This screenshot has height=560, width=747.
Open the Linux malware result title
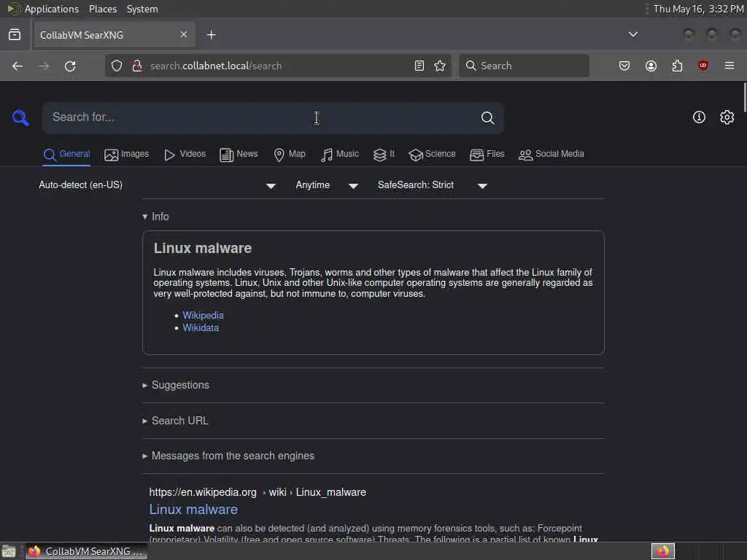(193, 510)
